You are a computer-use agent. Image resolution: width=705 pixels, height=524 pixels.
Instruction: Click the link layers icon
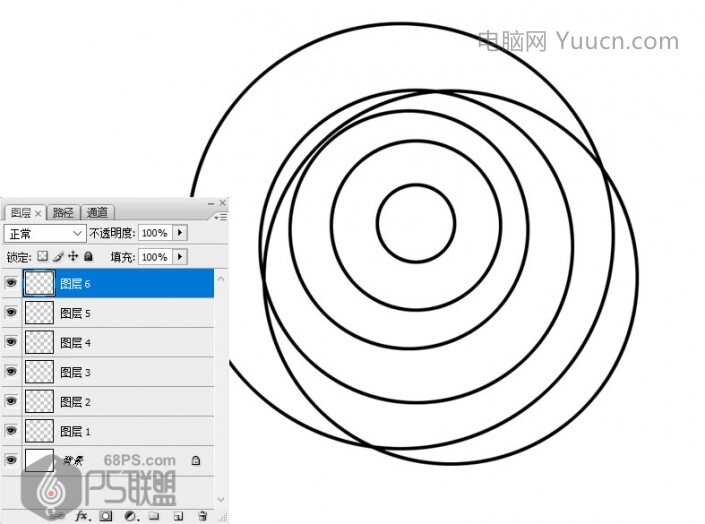[56, 515]
